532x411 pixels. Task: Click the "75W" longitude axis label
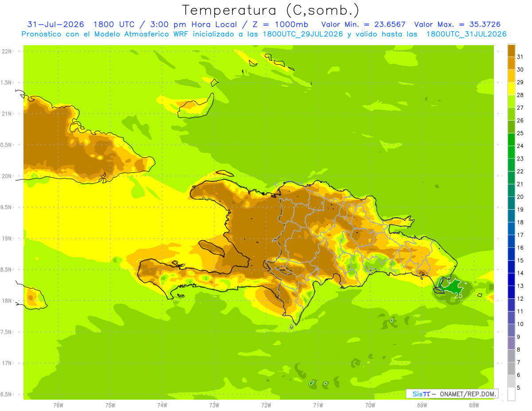pos(110,405)
